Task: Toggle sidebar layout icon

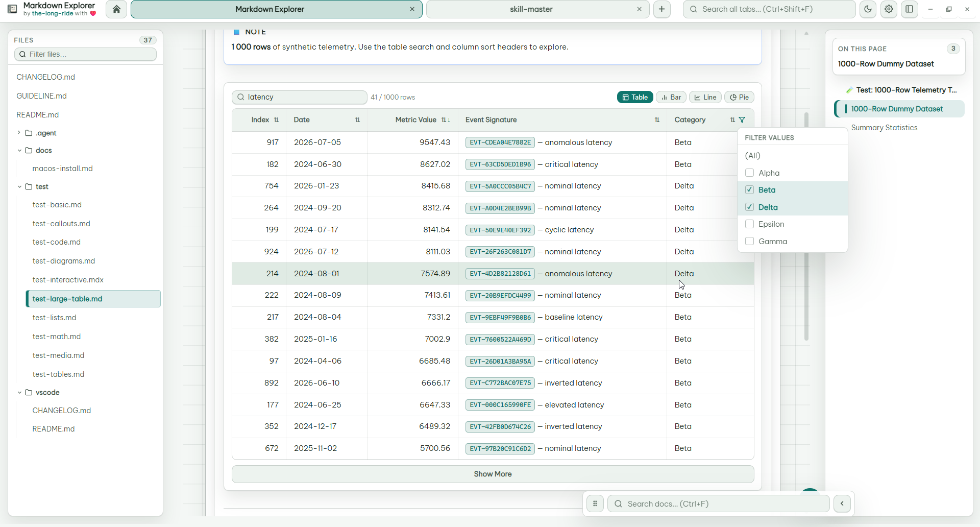Action: (910, 9)
